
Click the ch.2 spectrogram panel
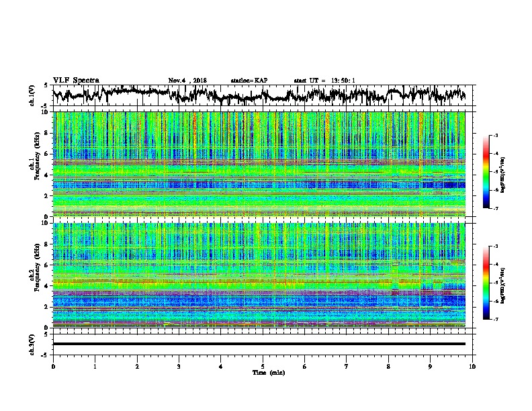[x=259, y=275]
